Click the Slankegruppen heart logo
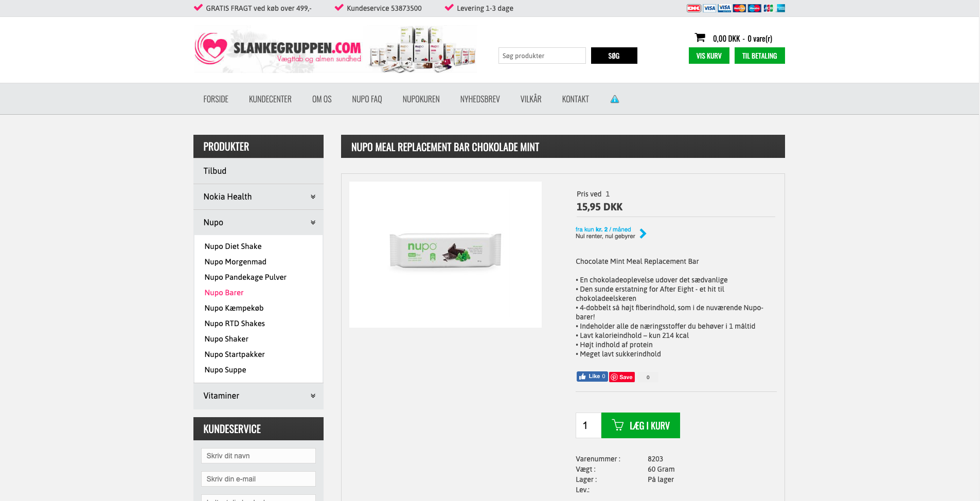Image resolution: width=980 pixels, height=501 pixels. tap(211, 48)
